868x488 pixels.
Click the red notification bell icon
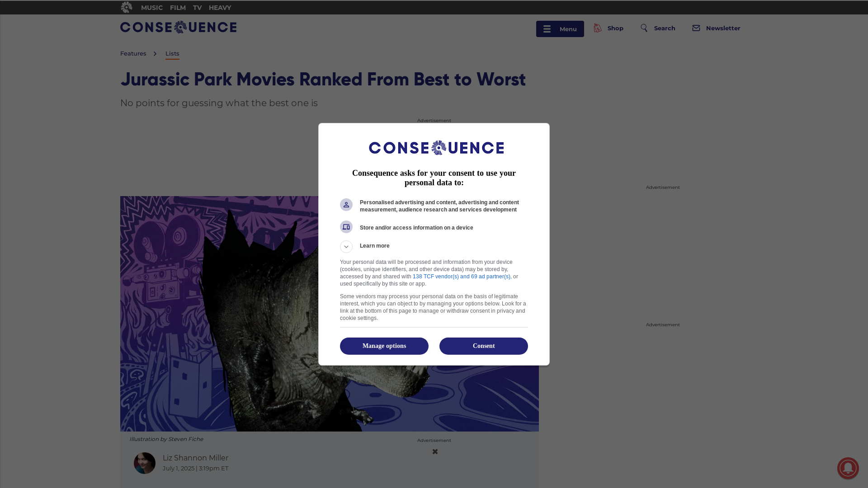(x=848, y=468)
